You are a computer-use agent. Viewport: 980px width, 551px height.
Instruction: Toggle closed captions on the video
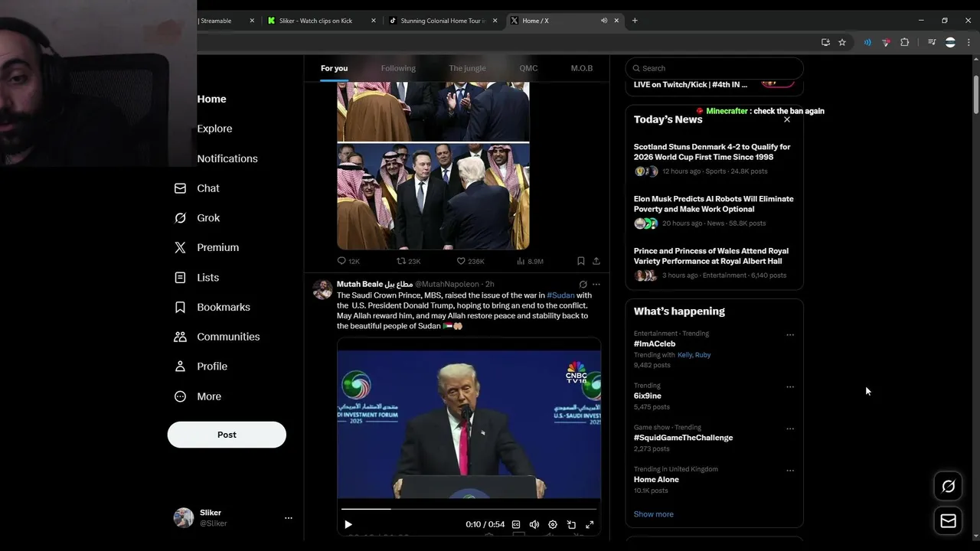pyautogui.click(x=516, y=524)
